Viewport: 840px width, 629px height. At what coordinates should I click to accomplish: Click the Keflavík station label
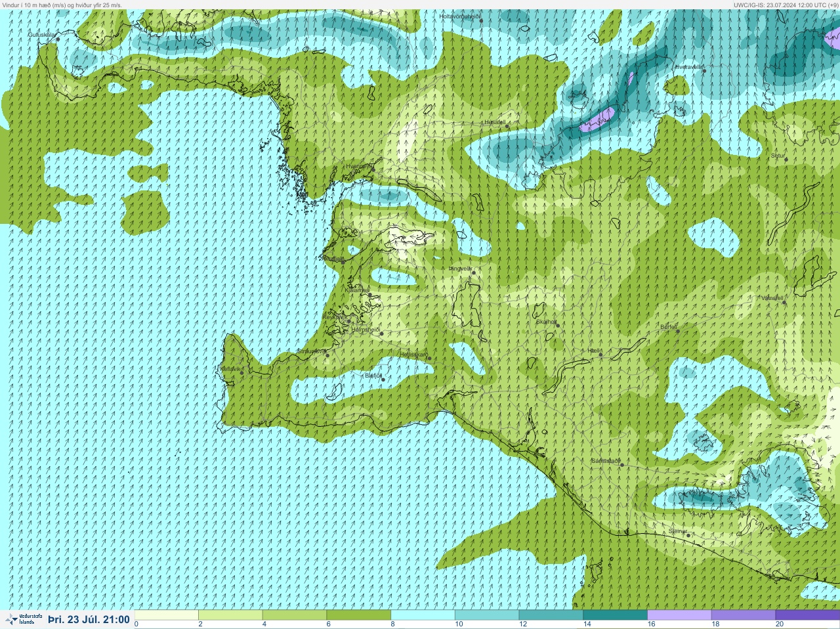pyautogui.click(x=230, y=369)
